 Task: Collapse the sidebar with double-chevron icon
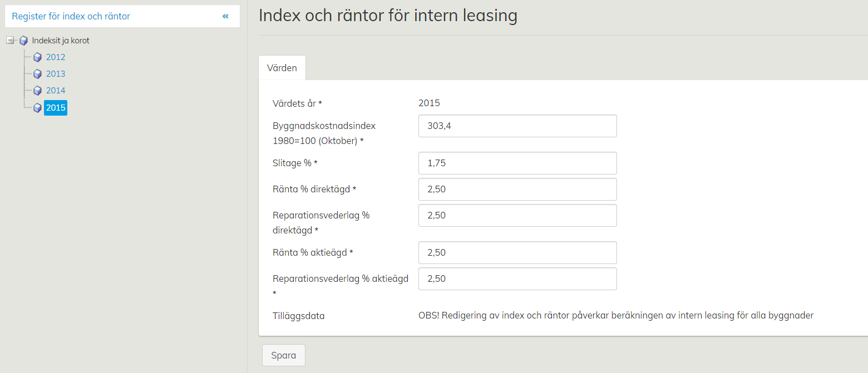(x=225, y=17)
